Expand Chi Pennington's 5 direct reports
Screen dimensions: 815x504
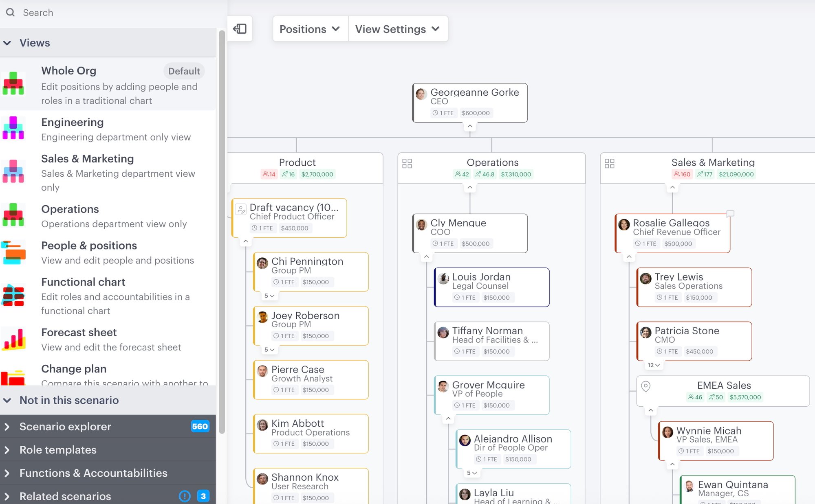pyautogui.click(x=269, y=296)
